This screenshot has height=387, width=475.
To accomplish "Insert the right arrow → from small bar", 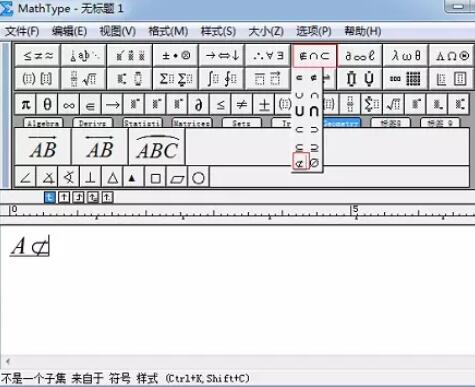I will [112, 105].
